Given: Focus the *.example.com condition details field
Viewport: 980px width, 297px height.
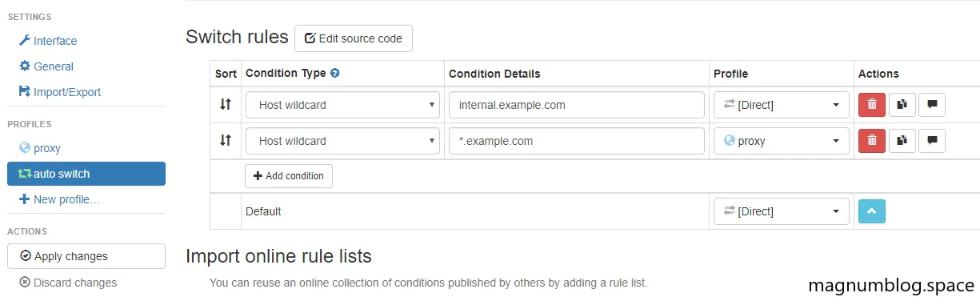Looking at the screenshot, I should point(577,140).
